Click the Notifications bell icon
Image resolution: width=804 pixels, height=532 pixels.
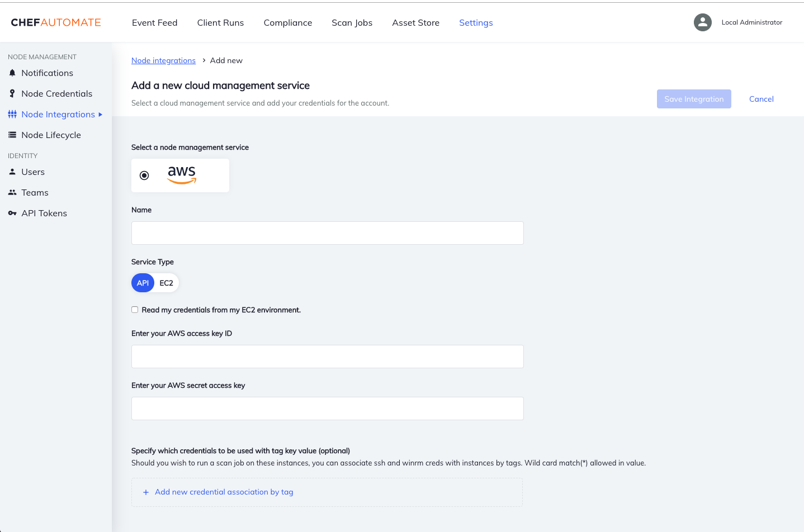click(12, 73)
